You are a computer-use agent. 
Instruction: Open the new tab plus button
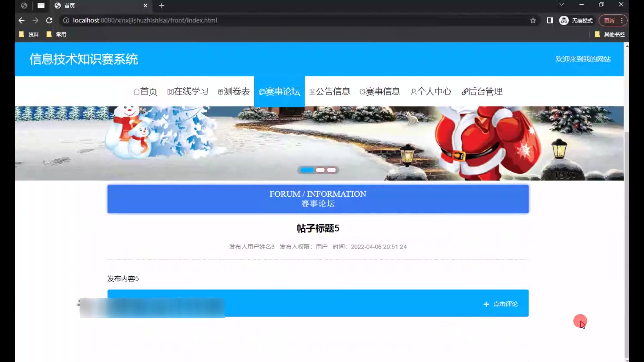(x=162, y=6)
